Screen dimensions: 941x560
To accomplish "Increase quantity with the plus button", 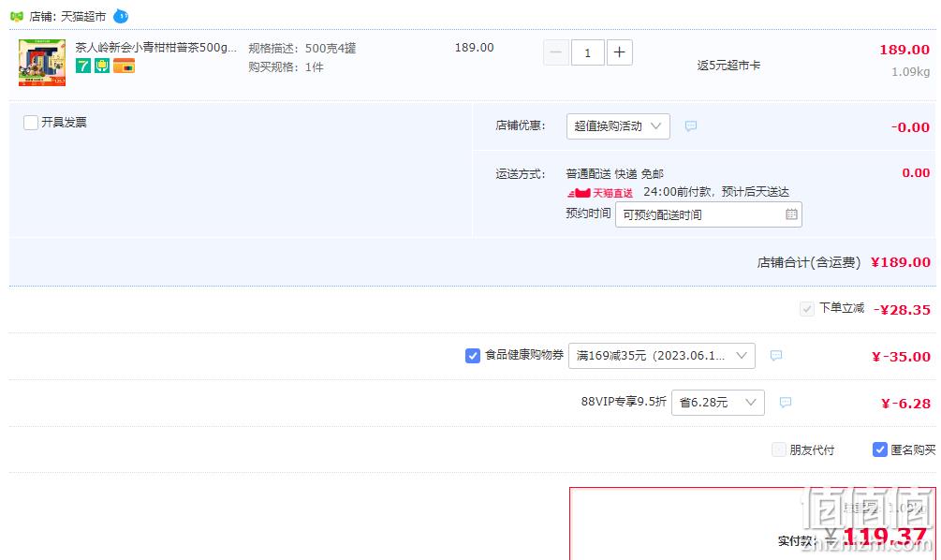I will (x=619, y=52).
